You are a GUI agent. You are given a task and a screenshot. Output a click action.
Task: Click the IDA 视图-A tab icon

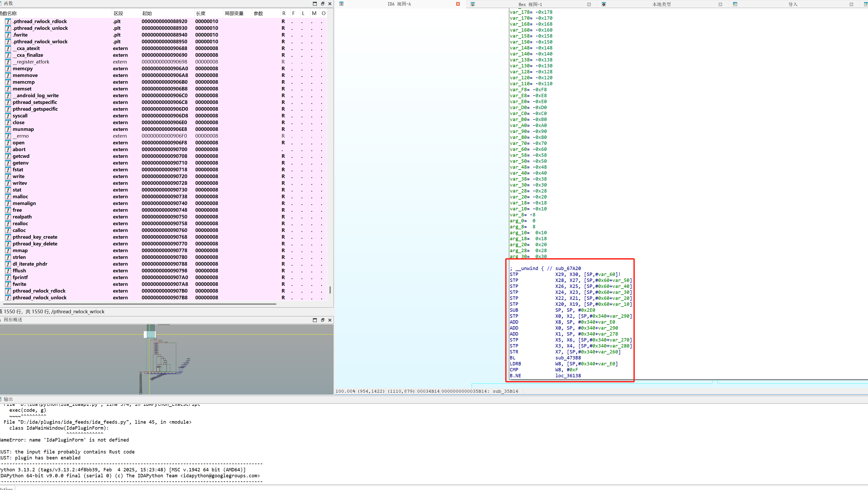[x=341, y=4]
